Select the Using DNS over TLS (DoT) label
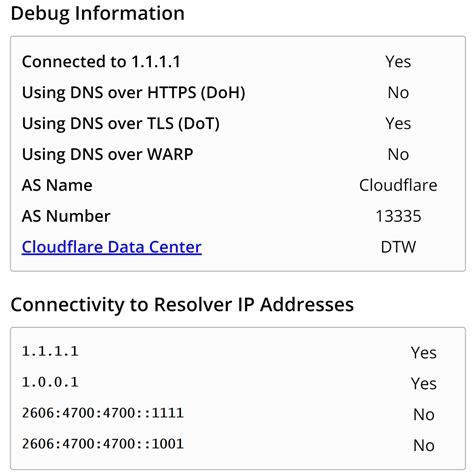The image size is (474, 473). coord(121,123)
